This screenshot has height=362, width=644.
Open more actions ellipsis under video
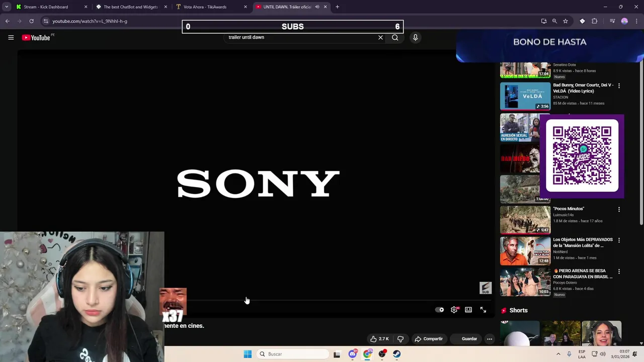tap(489, 339)
